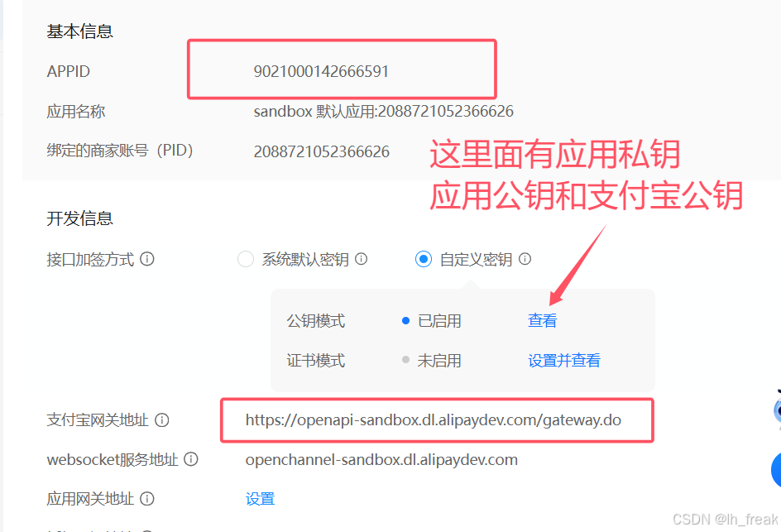Click info icon next to 支付宝网关地址

(x=162, y=420)
